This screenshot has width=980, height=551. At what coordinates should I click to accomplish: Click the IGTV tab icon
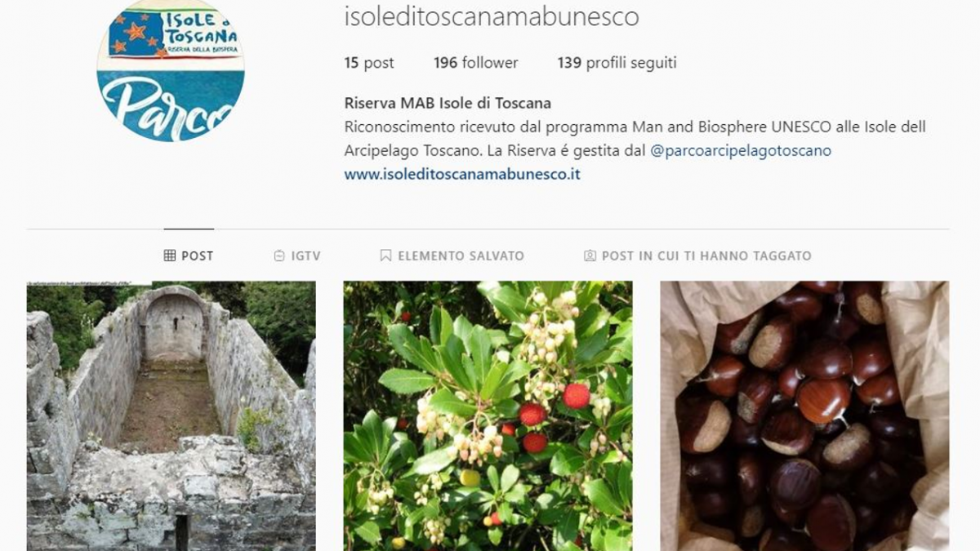click(x=279, y=256)
